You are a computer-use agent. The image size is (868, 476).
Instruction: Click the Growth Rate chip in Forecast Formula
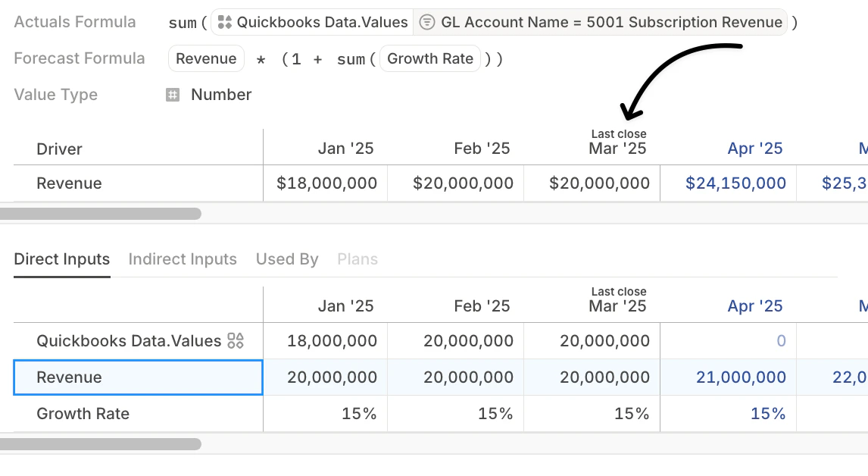pyautogui.click(x=430, y=58)
